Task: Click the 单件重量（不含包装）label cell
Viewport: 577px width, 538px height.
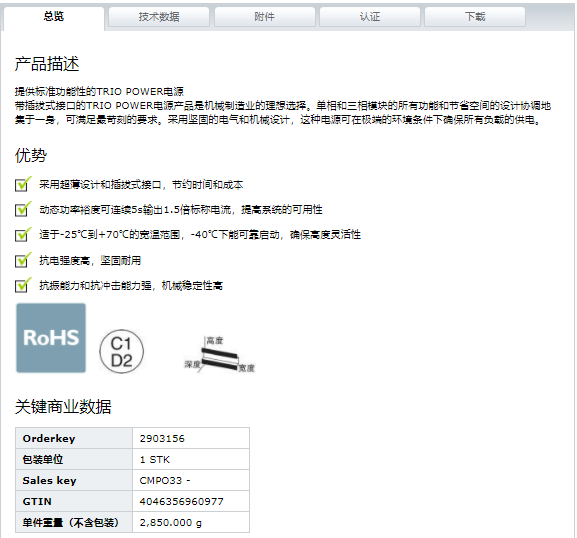Action: click(74, 522)
